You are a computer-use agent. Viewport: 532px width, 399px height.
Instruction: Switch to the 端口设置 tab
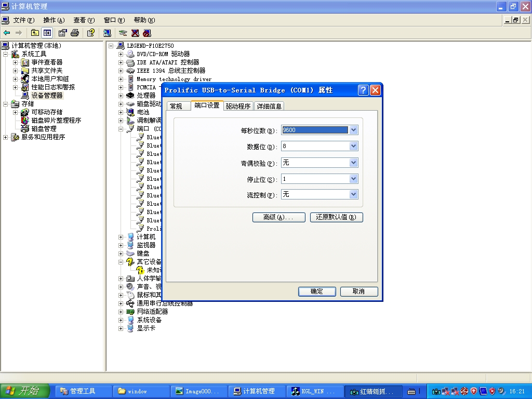point(207,105)
